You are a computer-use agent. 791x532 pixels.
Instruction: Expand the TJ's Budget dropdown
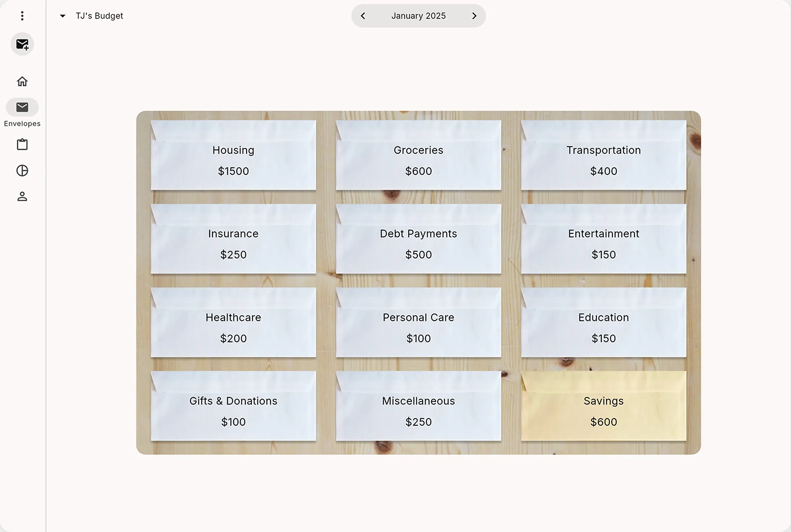pos(62,15)
